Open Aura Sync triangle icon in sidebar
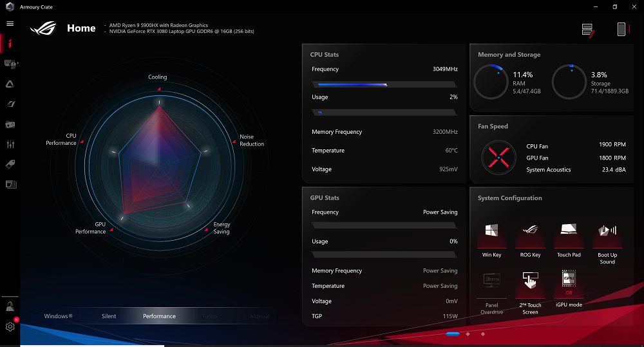The height and width of the screenshot is (347, 644). pyautogui.click(x=10, y=84)
